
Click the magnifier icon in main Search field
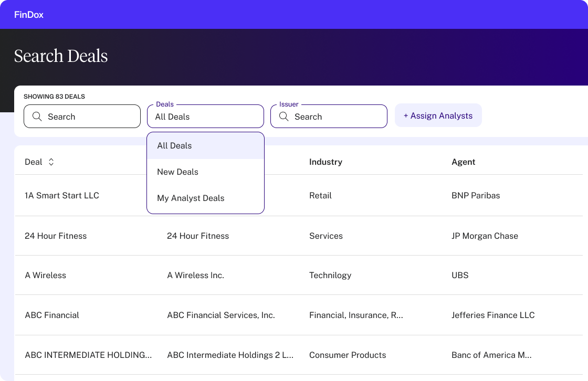[37, 117]
